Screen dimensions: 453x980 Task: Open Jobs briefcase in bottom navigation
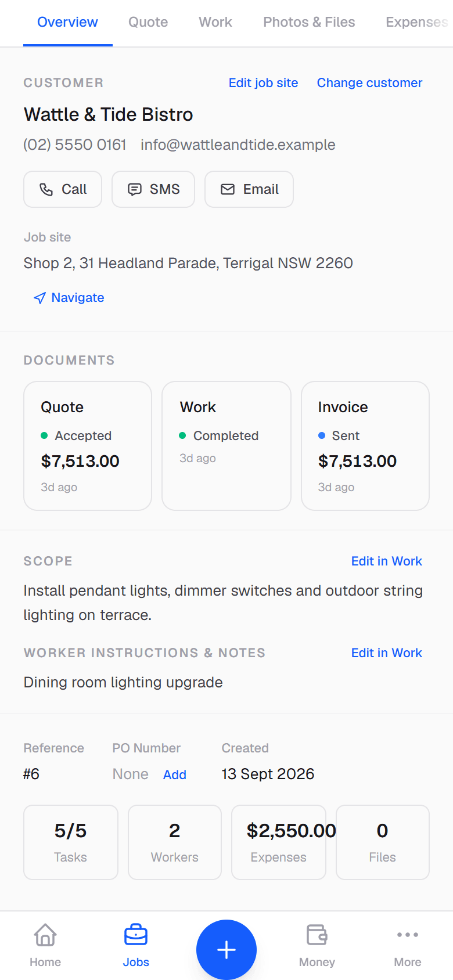point(136,945)
